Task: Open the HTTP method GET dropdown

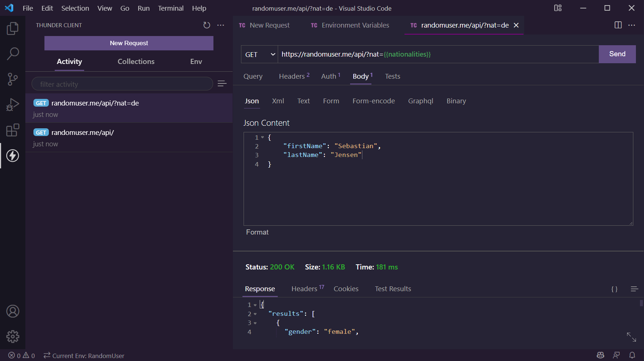Action: coord(259,54)
